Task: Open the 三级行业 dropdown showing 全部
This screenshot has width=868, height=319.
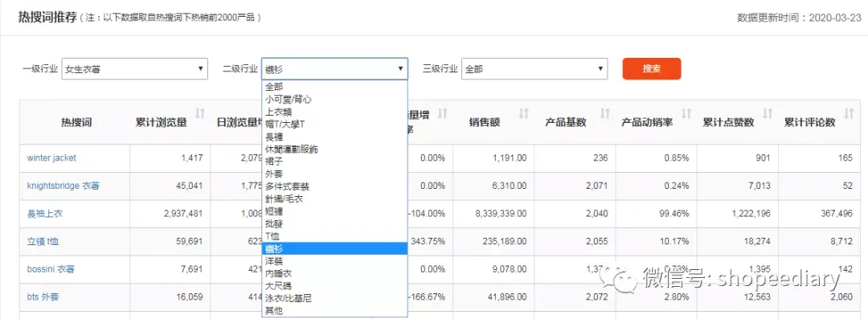Action: point(534,69)
